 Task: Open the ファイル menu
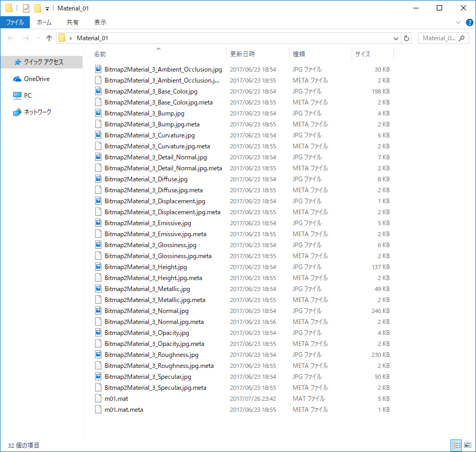point(15,22)
